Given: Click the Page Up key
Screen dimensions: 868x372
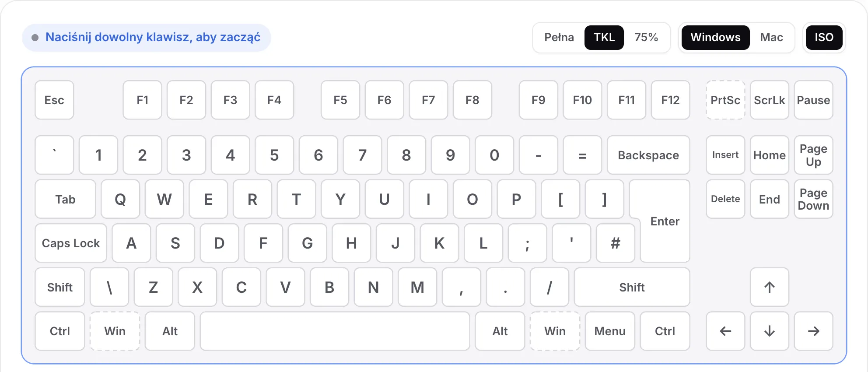Looking at the screenshot, I should [813, 155].
